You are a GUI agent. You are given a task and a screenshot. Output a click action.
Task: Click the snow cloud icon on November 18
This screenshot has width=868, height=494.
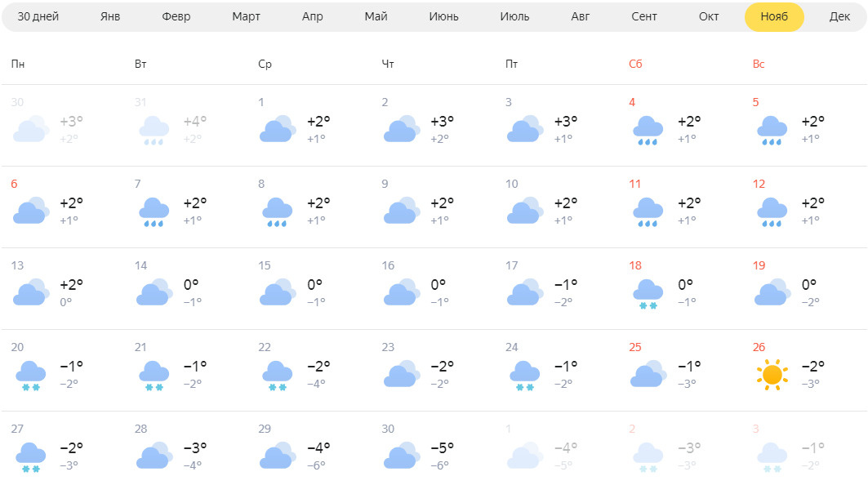click(x=648, y=294)
